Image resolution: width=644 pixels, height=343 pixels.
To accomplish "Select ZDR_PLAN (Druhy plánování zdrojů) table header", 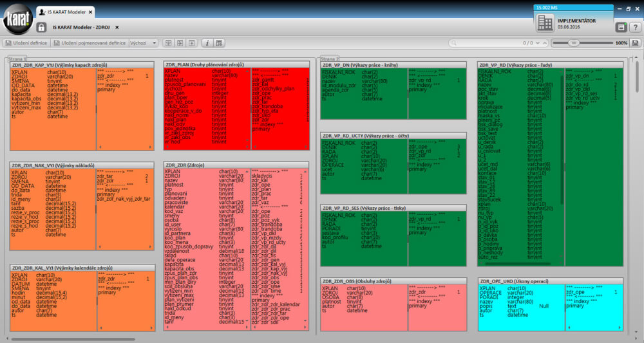I will point(236,64).
